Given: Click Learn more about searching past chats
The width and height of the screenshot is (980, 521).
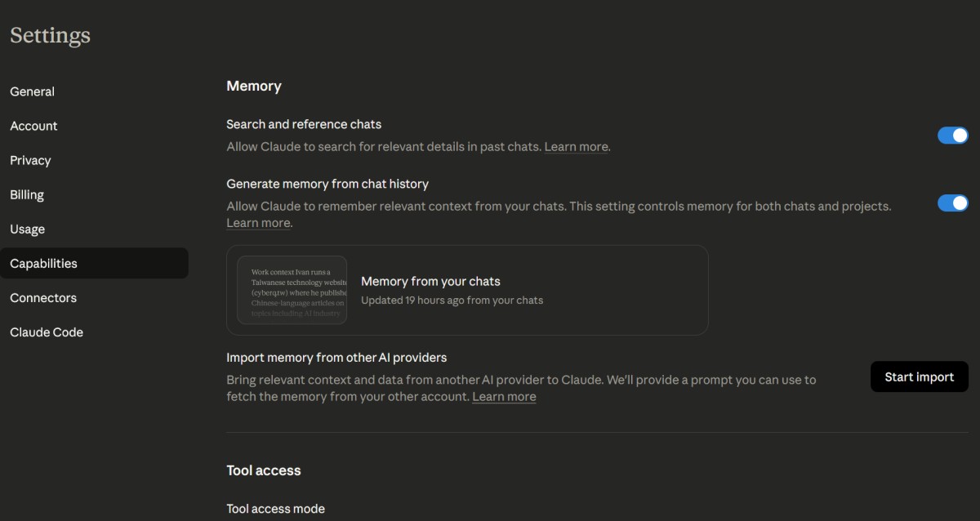Looking at the screenshot, I should click(x=576, y=147).
